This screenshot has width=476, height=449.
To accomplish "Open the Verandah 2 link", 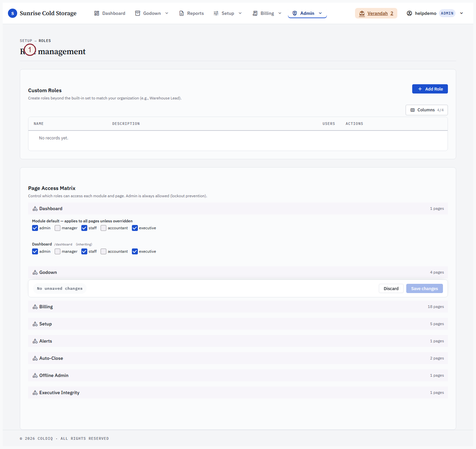I will tap(376, 13).
